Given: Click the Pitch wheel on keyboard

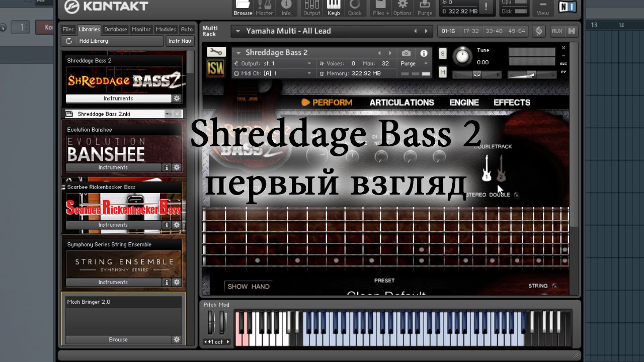Looking at the screenshot, I should (x=211, y=323).
